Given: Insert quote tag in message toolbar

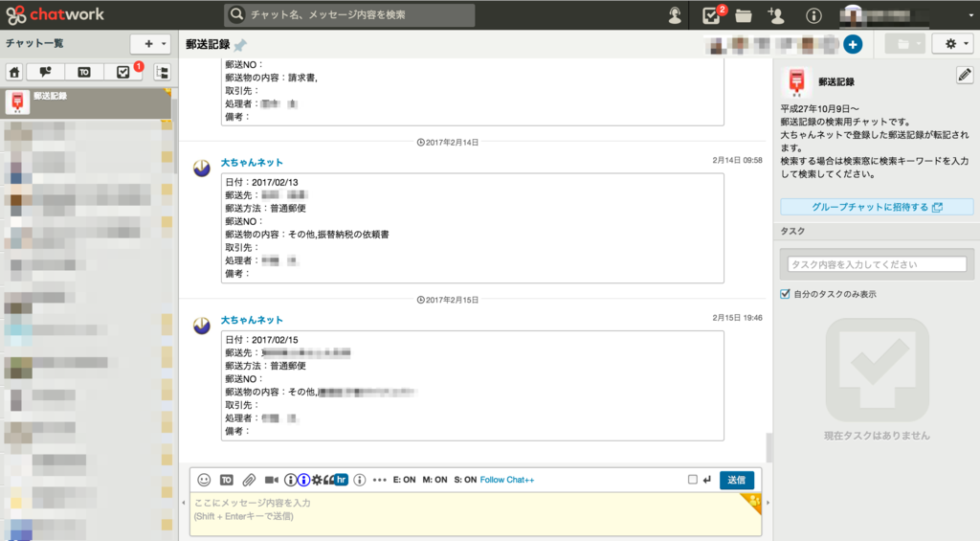Looking at the screenshot, I should [x=329, y=480].
